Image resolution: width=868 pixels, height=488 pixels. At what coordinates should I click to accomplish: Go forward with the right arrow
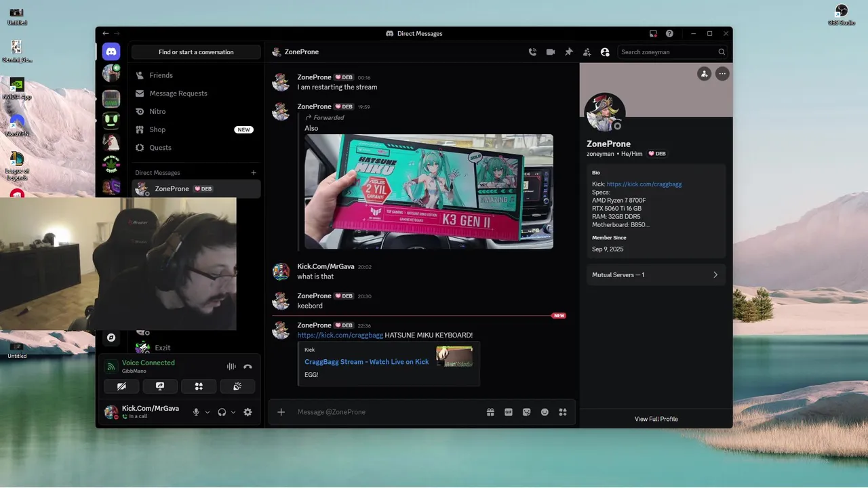(117, 33)
